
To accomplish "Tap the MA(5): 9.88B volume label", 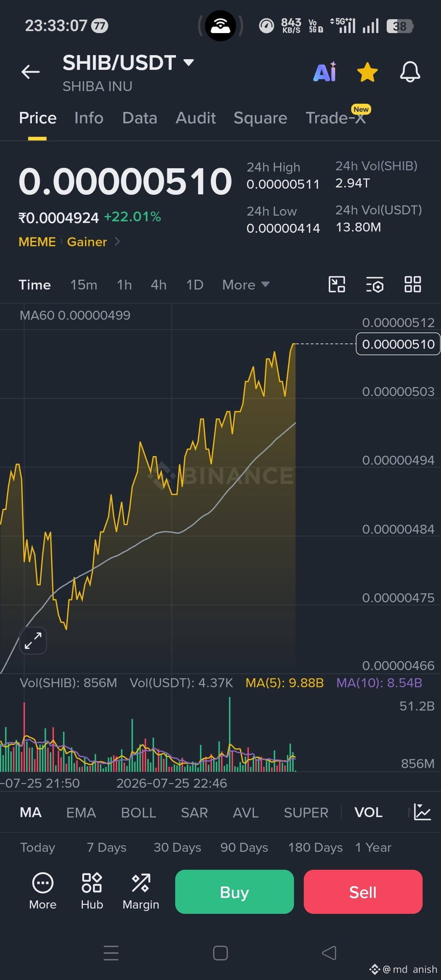I will click(285, 683).
